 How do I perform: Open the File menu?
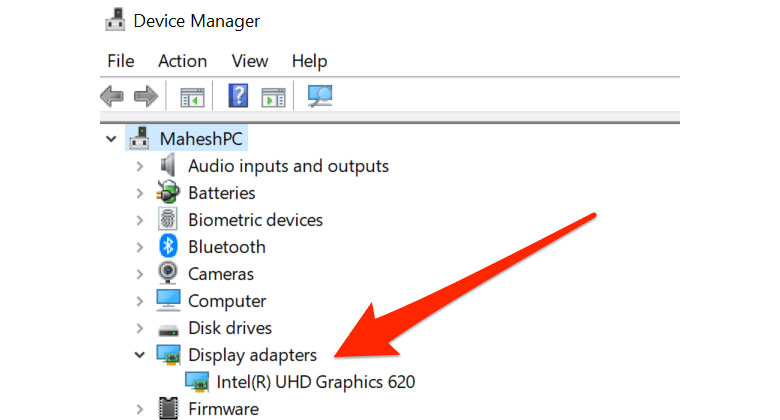[120, 61]
